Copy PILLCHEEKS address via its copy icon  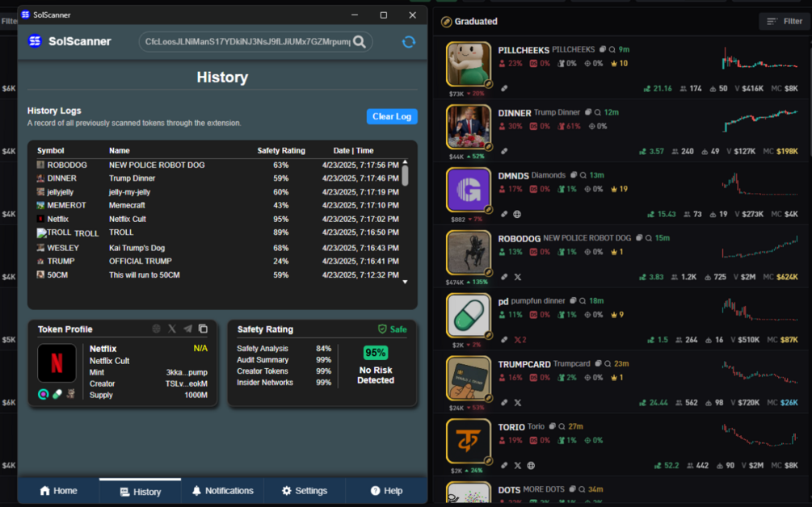click(602, 50)
